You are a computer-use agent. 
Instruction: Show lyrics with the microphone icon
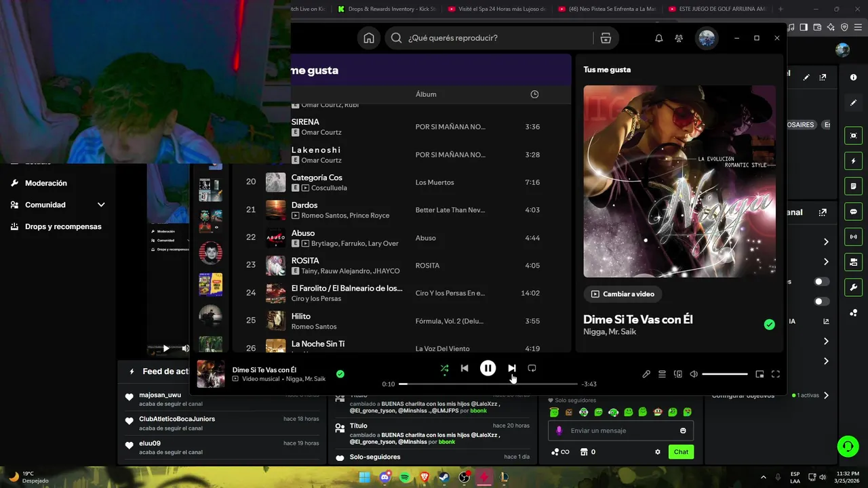coord(646,374)
